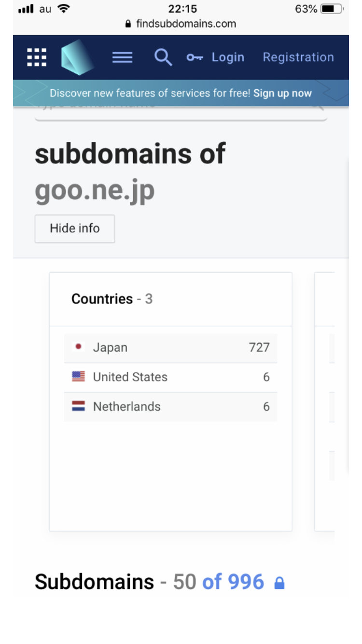Select the Japan row in Countries
The height and width of the screenshot is (644, 362).
170,348
